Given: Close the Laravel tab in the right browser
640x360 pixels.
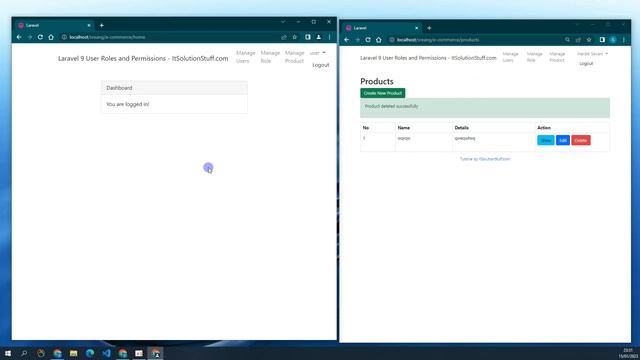Looking at the screenshot, I should tap(416, 28).
